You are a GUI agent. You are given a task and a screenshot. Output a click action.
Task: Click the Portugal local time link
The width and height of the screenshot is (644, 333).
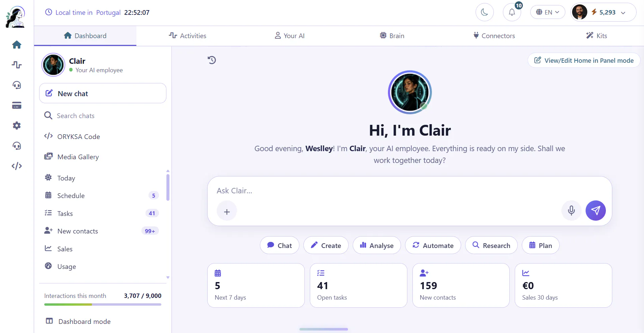(x=108, y=12)
